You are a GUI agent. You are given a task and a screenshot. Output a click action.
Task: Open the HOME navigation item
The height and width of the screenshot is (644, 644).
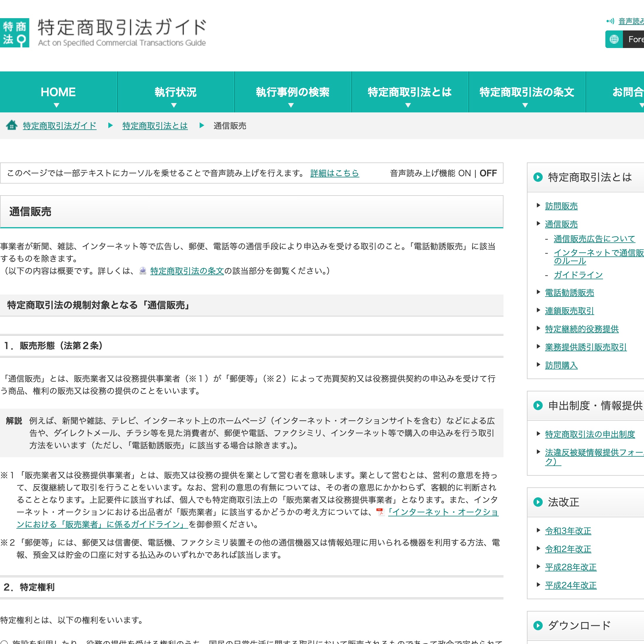(x=58, y=92)
